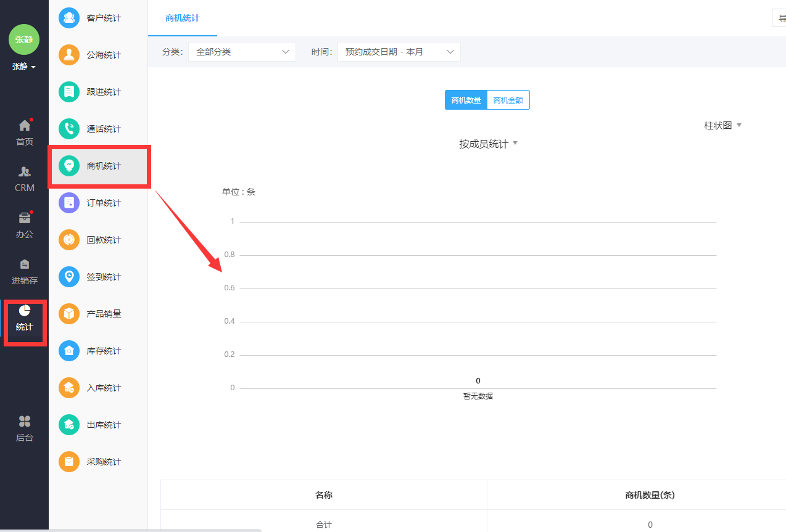Click the 产品销量 box icon
The height and width of the screenshot is (532, 786).
[69, 314]
